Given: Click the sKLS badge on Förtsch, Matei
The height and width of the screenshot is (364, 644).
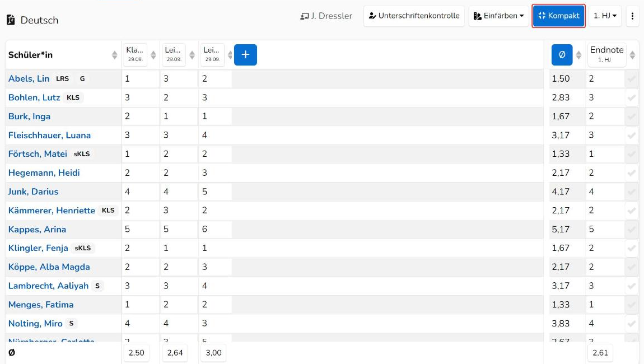Looking at the screenshot, I should pyautogui.click(x=82, y=154).
